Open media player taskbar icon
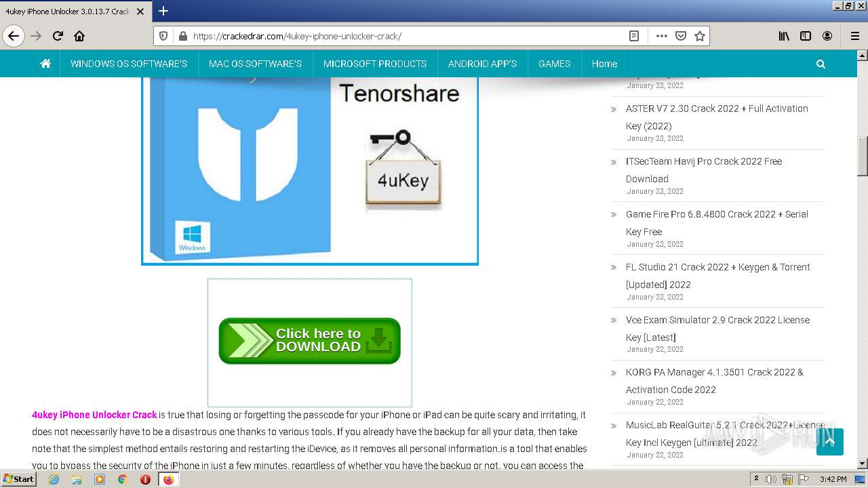 100,479
